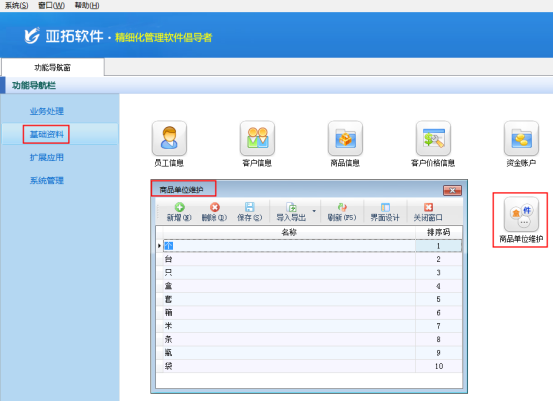Screen dimensions: 553x401
Task: Open the 系统 menu
Action: [16, 5]
